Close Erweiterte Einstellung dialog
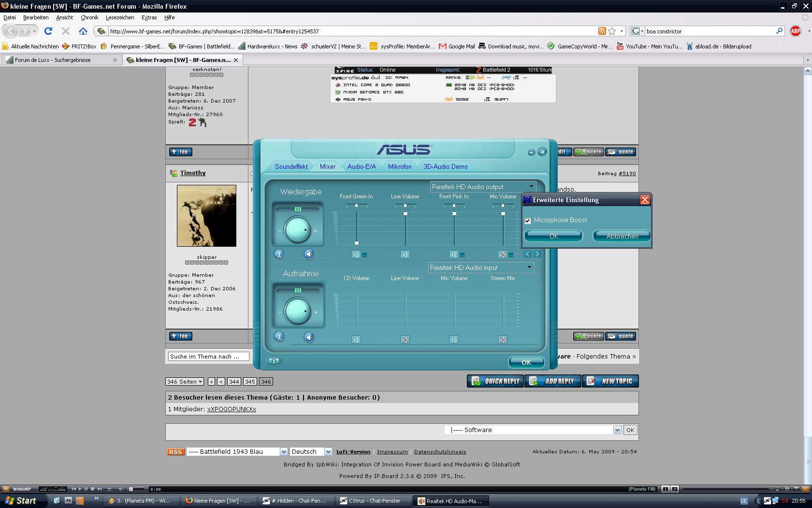The height and width of the screenshot is (508, 812). pyautogui.click(x=645, y=200)
